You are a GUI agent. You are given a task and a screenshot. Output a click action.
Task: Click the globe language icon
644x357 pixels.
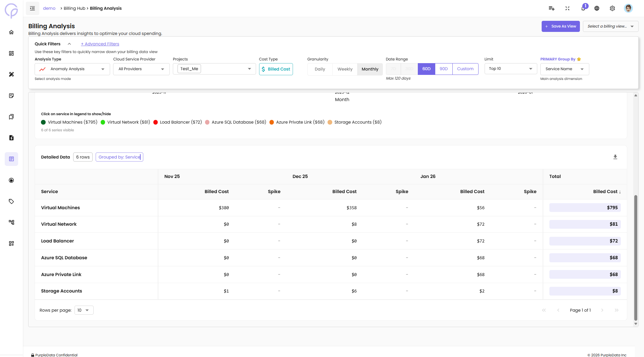597,8
